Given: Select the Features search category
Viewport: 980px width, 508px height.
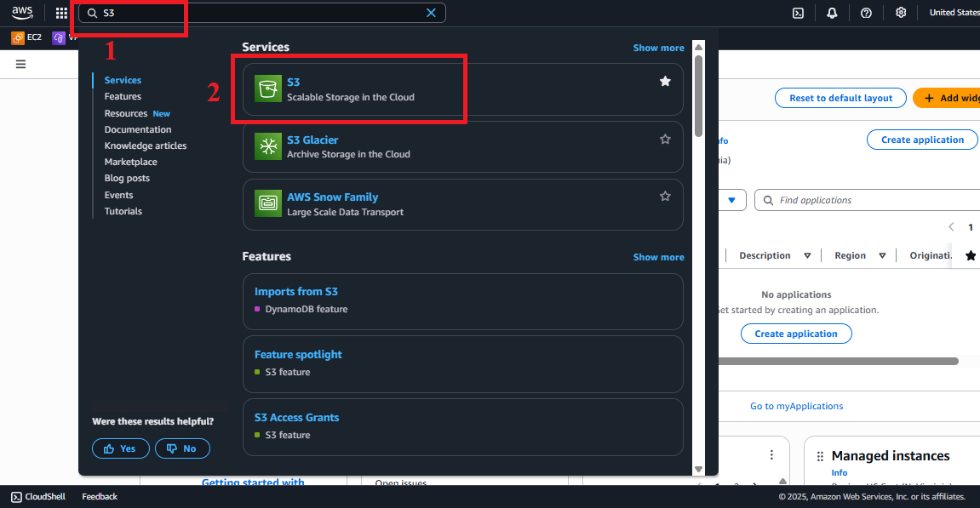Looking at the screenshot, I should tap(123, 96).
